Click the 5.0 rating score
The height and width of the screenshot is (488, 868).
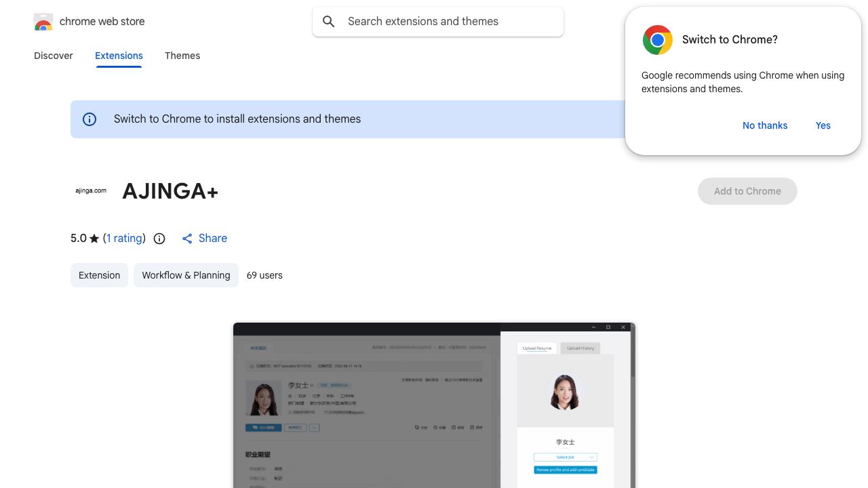79,239
